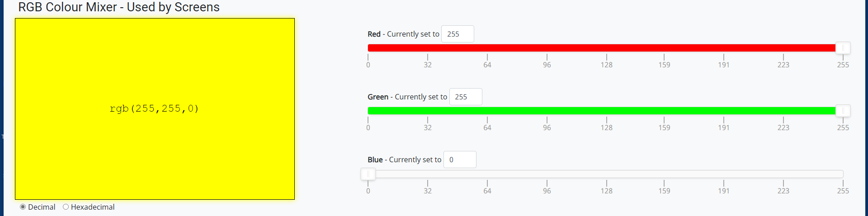
Task: Set Blue slider to the 255 mark
Action: [843, 174]
